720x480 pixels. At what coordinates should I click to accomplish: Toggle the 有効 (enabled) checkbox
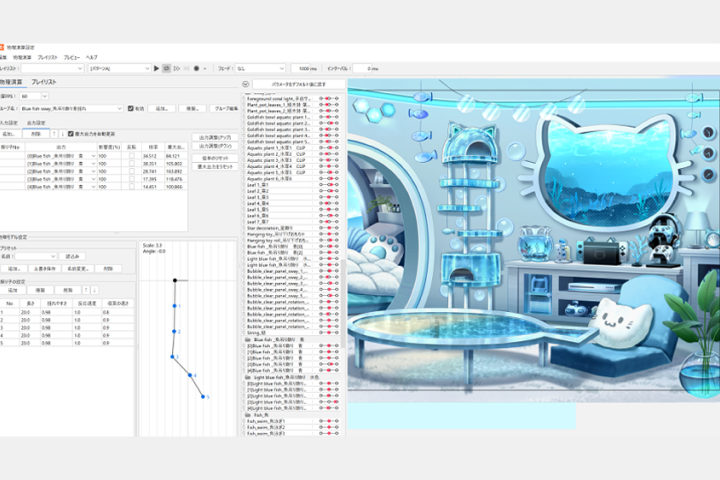(x=130, y=108)
